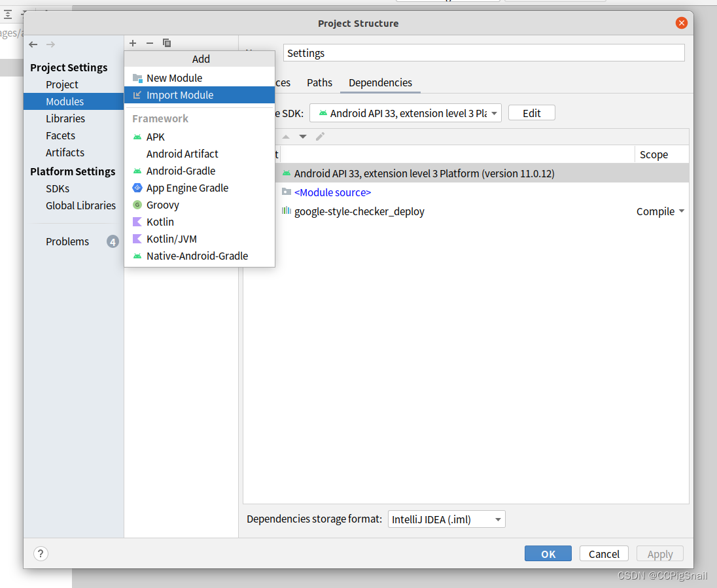Open the Module SDK dropdown
The width and height of the screenshot is (717, 588).
[405, 113]
